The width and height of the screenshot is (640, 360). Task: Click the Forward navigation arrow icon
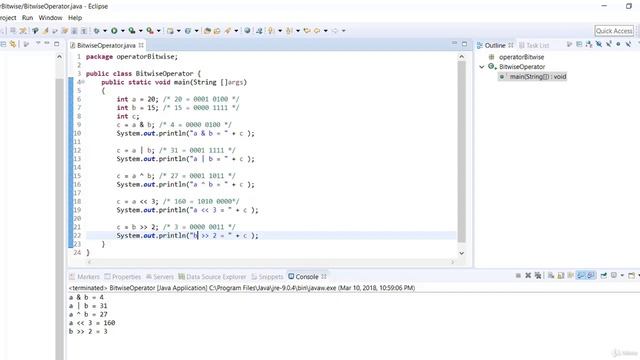(335, 31)
